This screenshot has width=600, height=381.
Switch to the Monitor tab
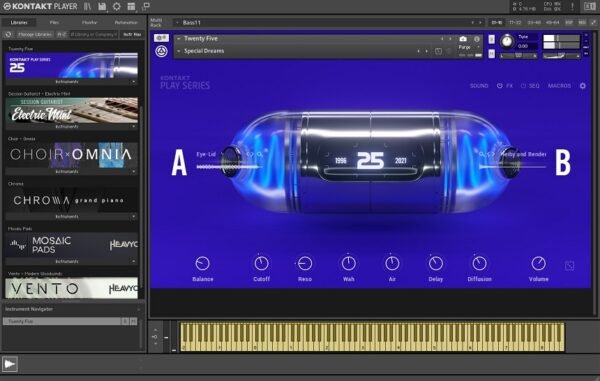coord(90,23)
